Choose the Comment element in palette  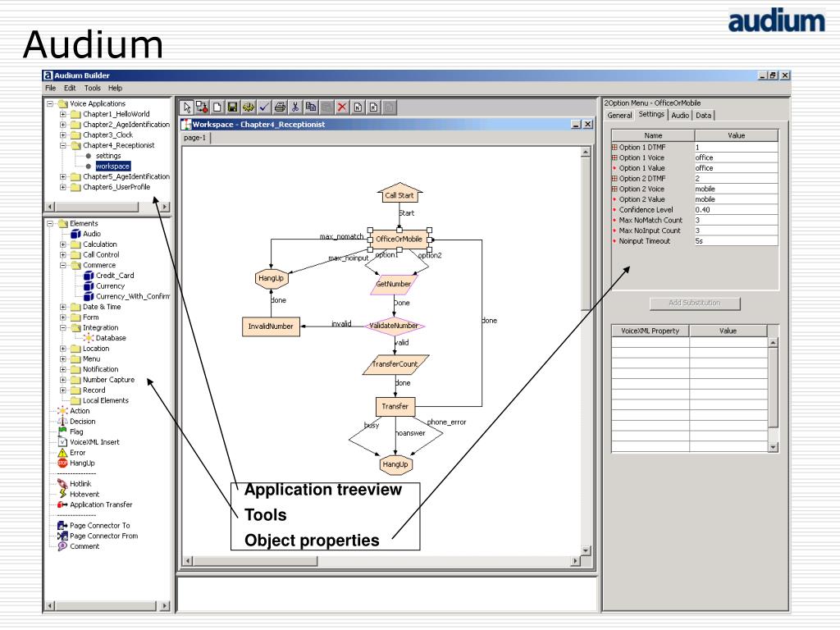(x=78, y=546)
